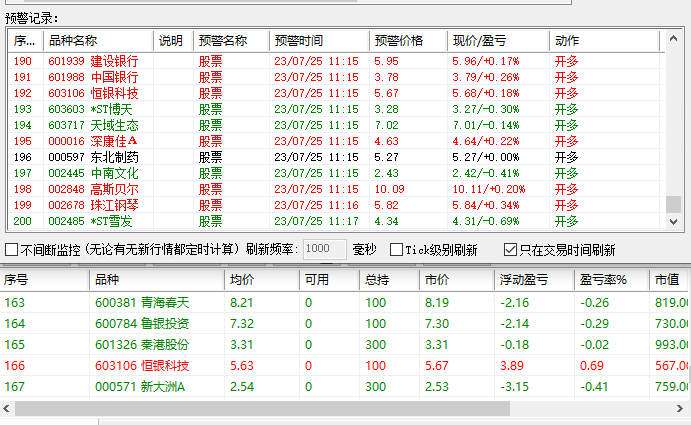This screenshot has height=425, width=691.
Task: Click 4.31/-0.69% value cell
Action: (486, 221)
